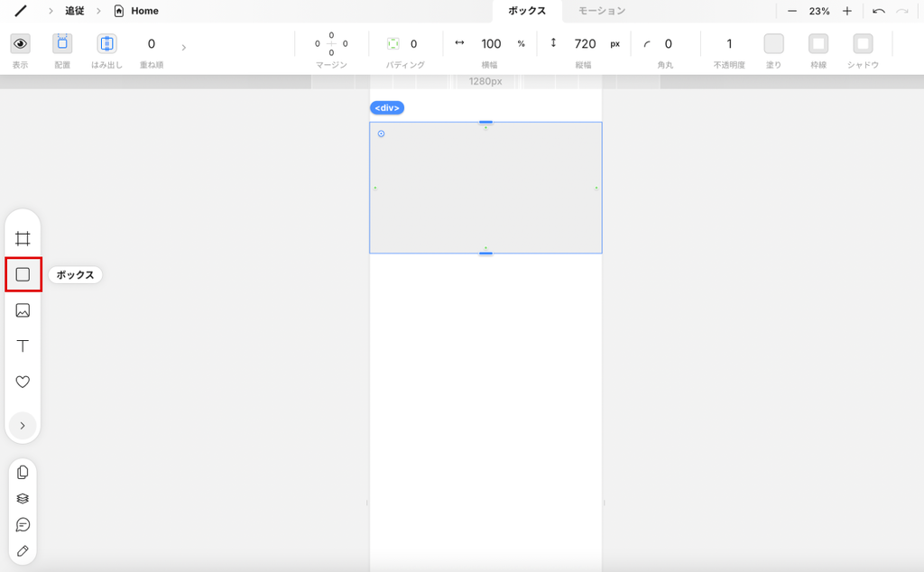Switch to the ボックス tab
This screenshot has width=924, height=572.
[527, 11]
